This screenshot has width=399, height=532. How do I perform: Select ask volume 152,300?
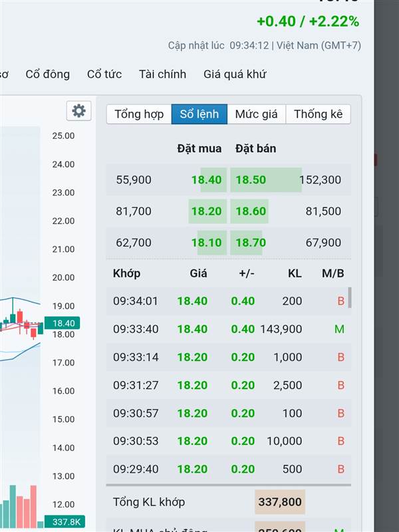(321, 180)
